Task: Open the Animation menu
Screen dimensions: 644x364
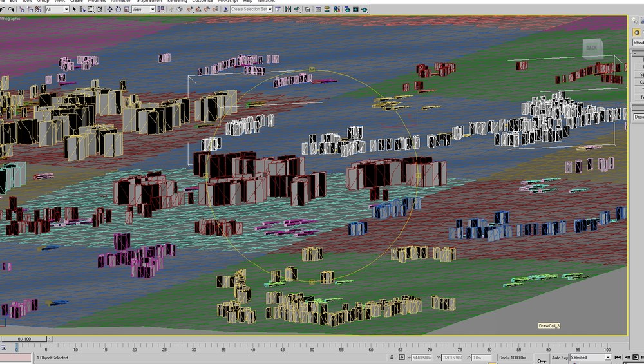Action: click(x=121, y=1)
